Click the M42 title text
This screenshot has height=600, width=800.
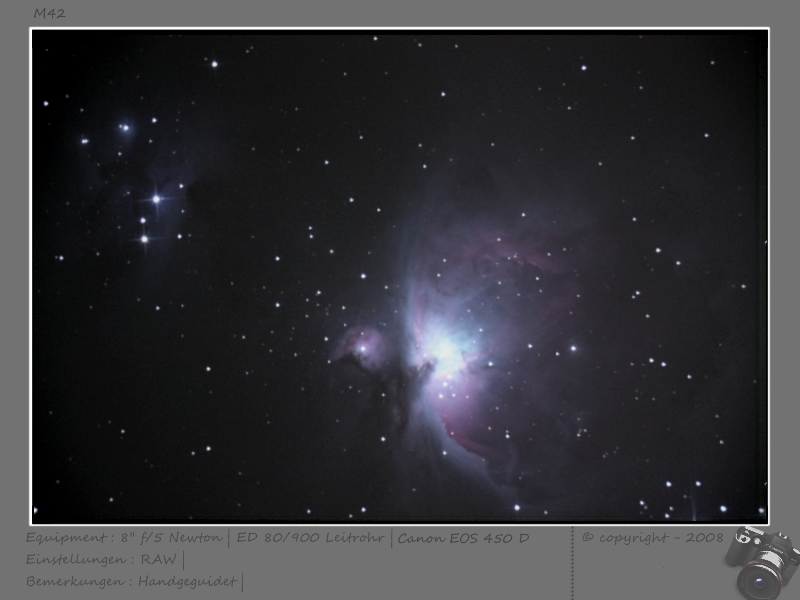(x=49, y=13)
